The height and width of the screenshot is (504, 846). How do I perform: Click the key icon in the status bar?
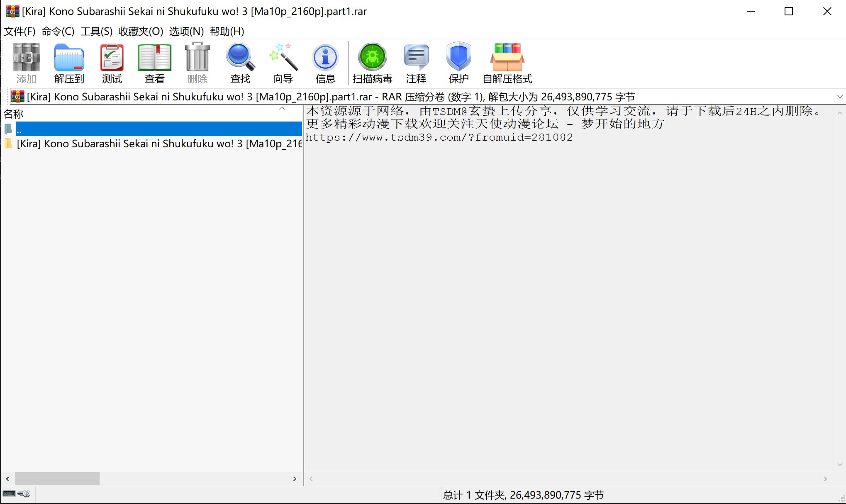tap(24, 494)
